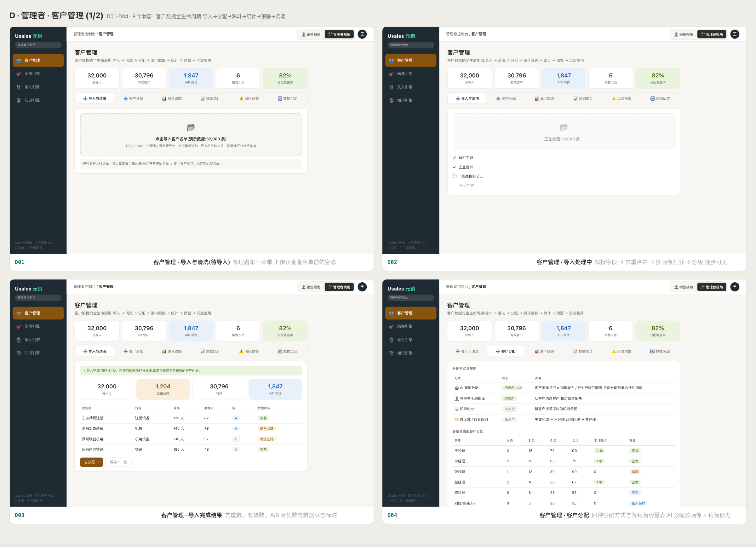Open the 王 user avatar in frame D03

362,287
